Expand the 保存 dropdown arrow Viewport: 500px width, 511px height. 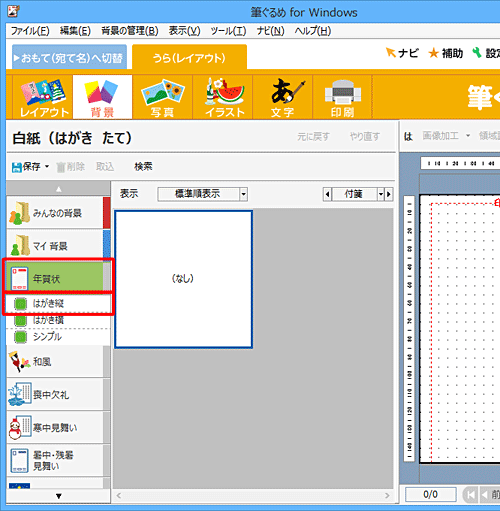[x=47, y=166]
